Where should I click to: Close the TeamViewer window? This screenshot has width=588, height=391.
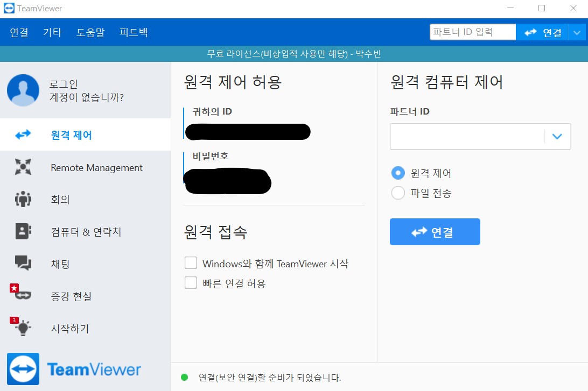point(573,8)
